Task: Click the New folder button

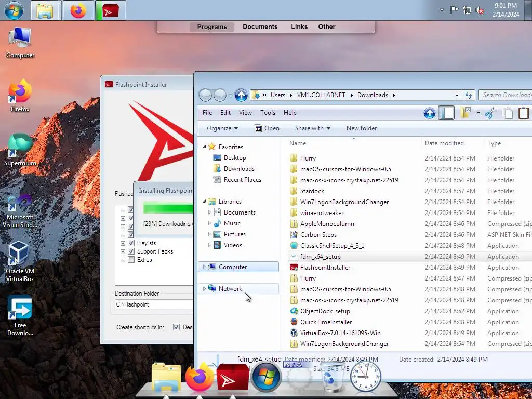Action: [x=362, y=129]
